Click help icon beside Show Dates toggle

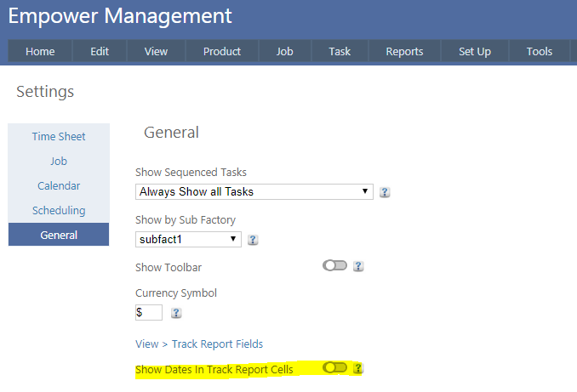point(358,368)
